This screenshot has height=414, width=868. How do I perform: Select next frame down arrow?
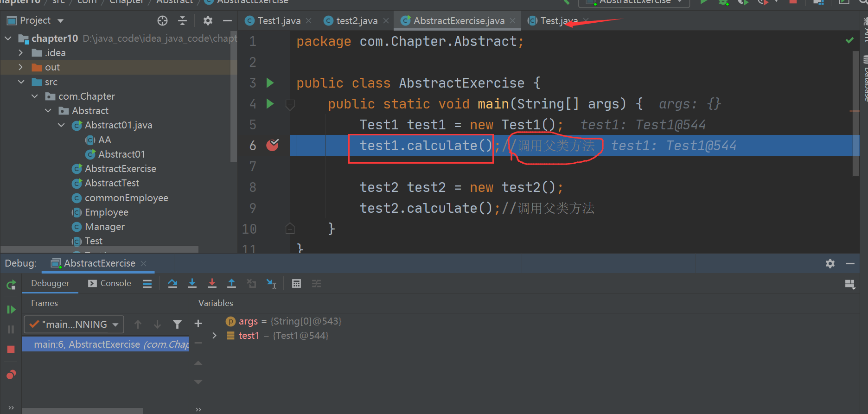coord(158,324)
